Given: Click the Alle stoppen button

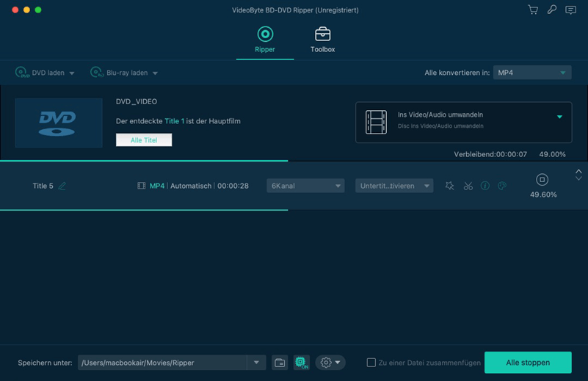Looking at the screenshot, I should click(x=528, y=363).
